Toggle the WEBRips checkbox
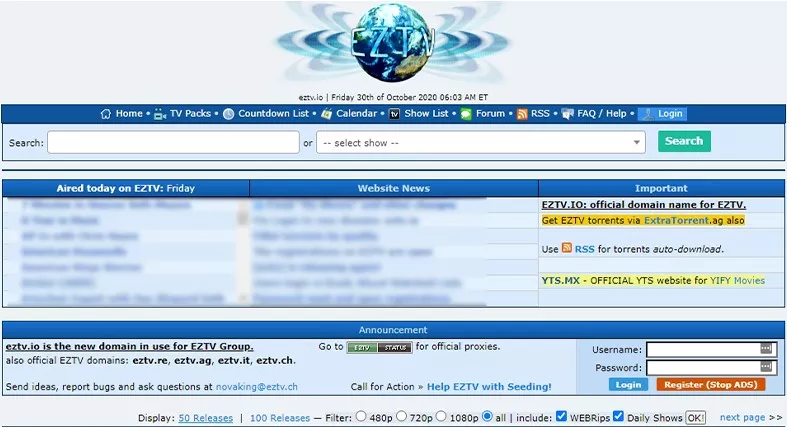This screenshot has height=427, width=787. point(561,416)
